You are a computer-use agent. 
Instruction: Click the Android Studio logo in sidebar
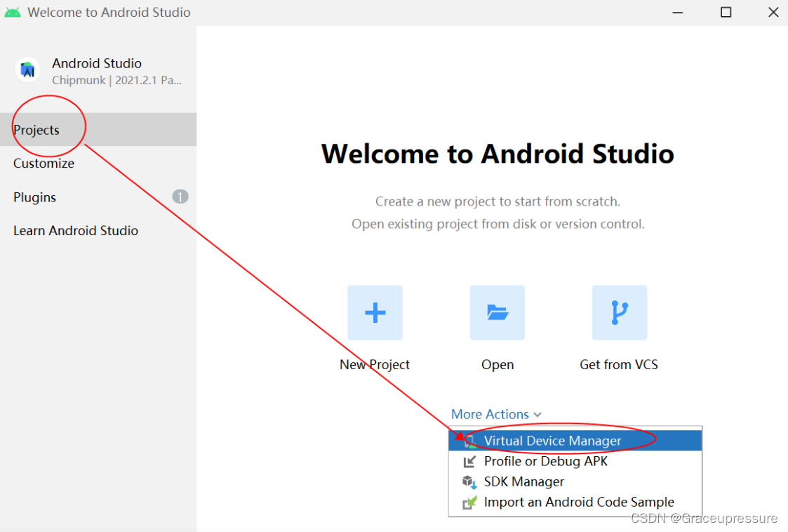(27, 70)
